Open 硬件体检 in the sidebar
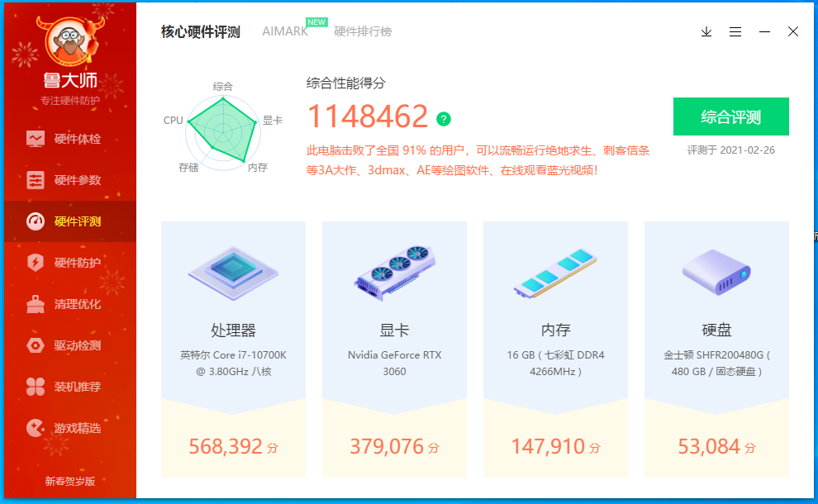The width and height of the screenshot is (818, 504). pos(70,139)
